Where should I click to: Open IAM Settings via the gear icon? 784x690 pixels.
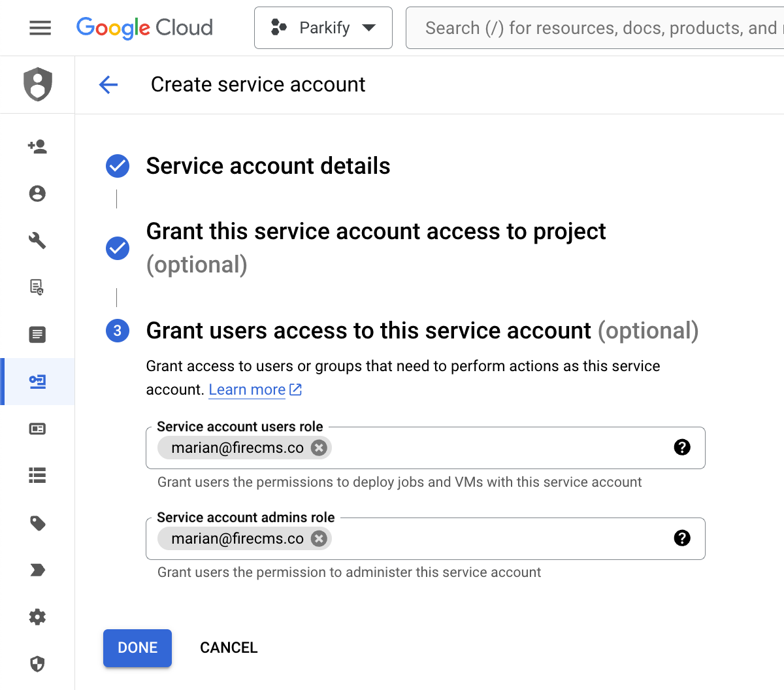coord(37,617)
